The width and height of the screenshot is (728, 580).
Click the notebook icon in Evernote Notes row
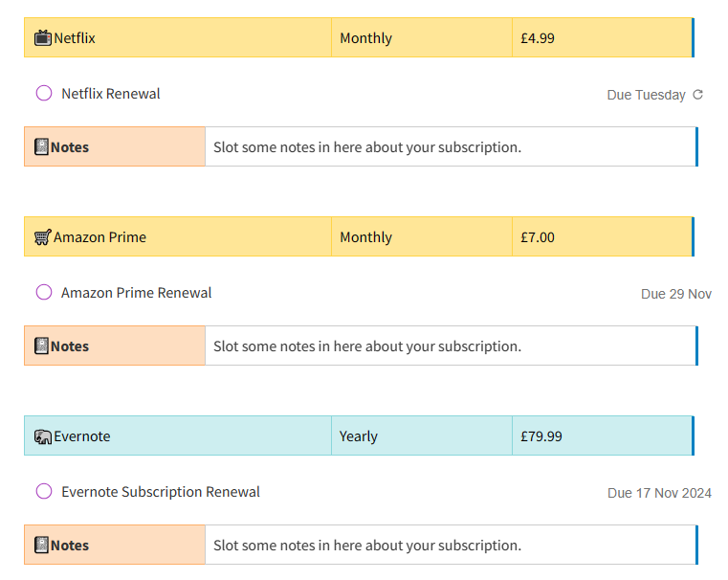41,546
